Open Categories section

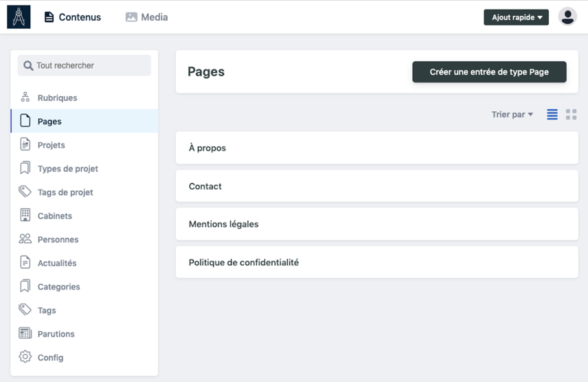click(84, 286)
